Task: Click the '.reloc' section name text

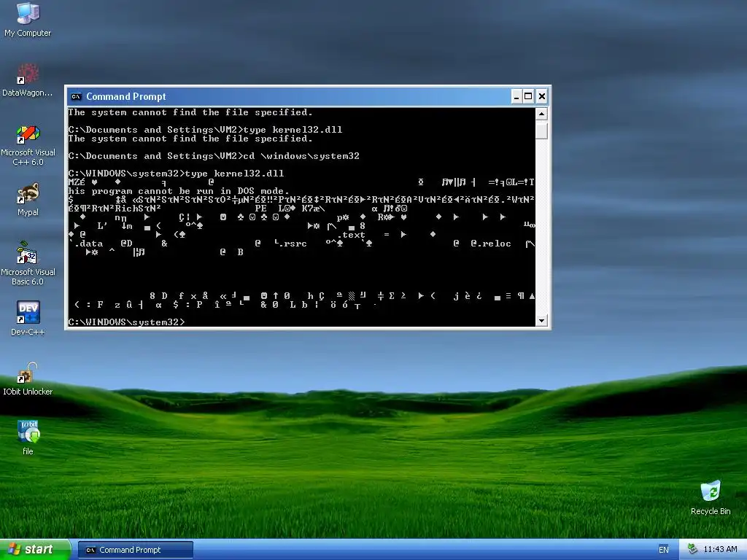Action: 494,244
